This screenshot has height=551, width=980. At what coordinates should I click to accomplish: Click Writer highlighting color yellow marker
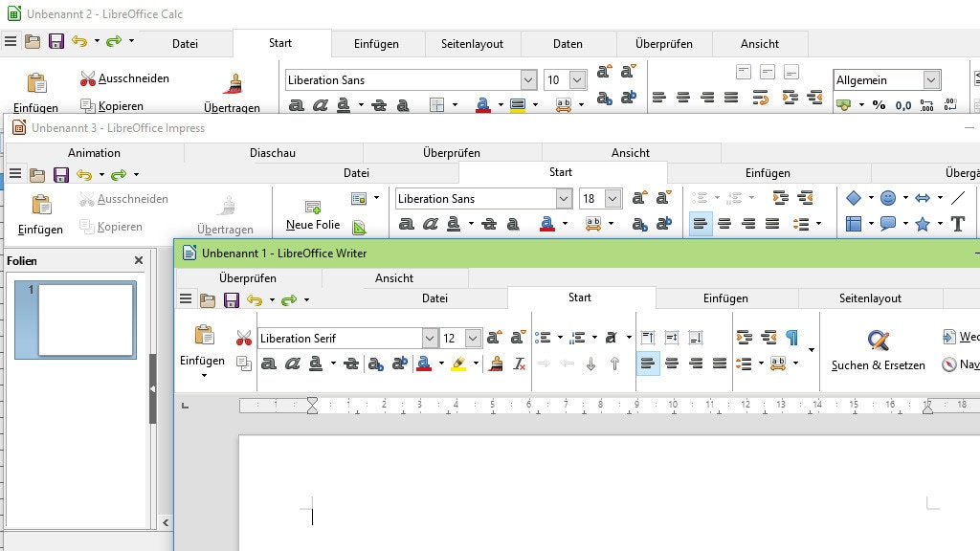click(x=458, y=364)
